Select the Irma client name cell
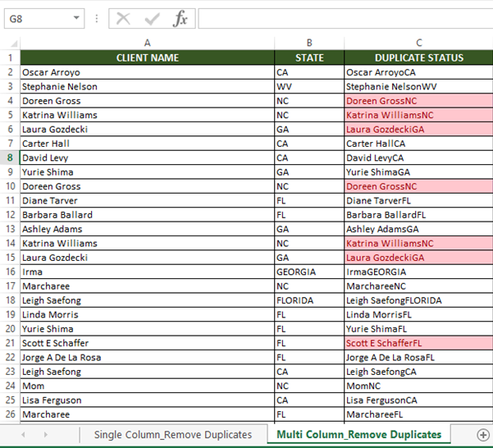The width and height of the screenshot is (493, 448). pyautogui.click(x=147, y=272)
